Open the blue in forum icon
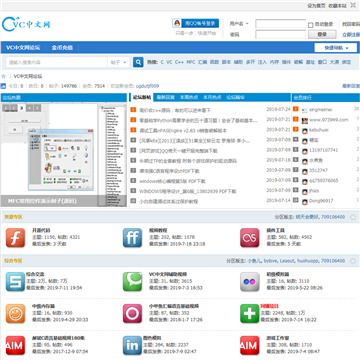The height and width of the screenshot is (360, 360). click(x=132, y=345)
